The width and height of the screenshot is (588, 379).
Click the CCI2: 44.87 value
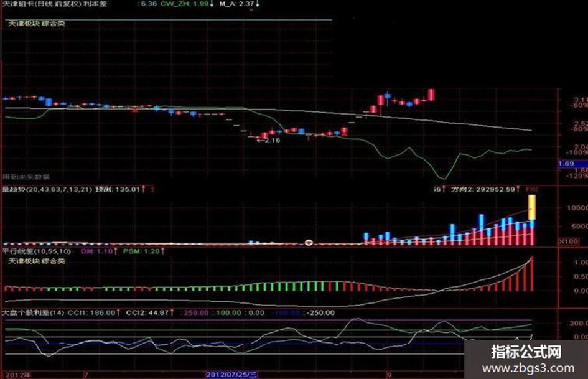[147, 312]
